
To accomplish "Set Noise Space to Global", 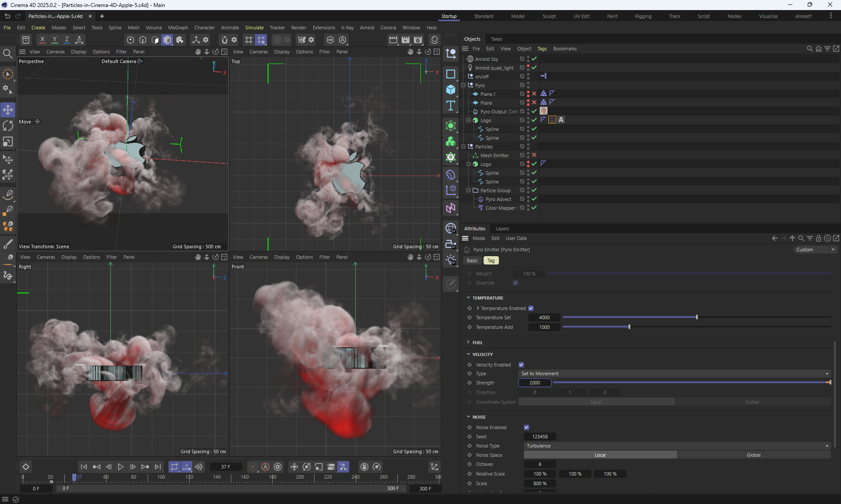I will pos(753,455).
